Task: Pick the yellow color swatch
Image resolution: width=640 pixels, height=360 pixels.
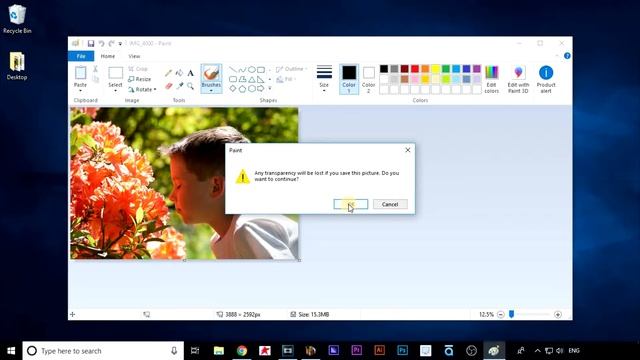Action: coord(436,69)
